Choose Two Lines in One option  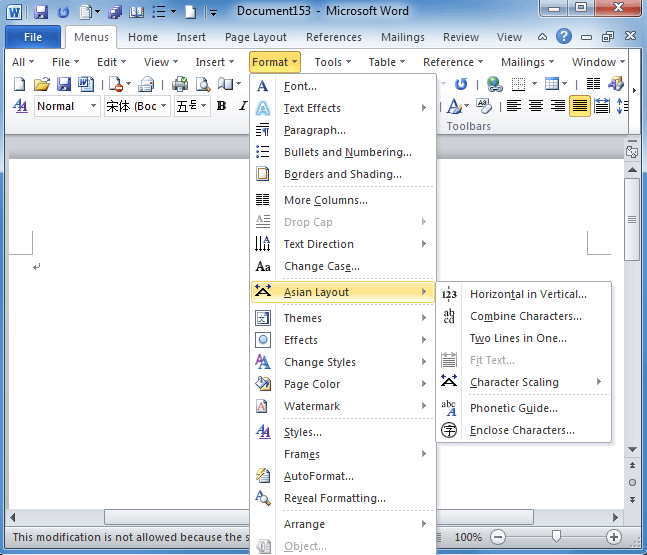518,338
